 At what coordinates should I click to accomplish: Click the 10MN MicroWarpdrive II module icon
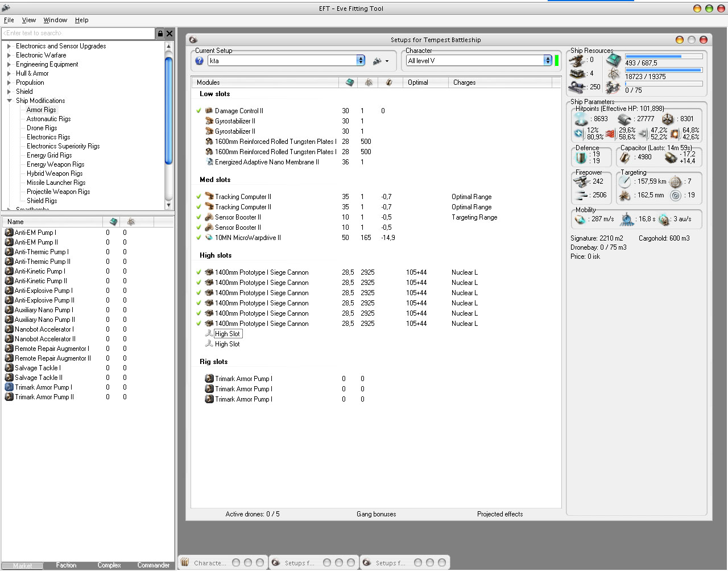pos(209,238)
